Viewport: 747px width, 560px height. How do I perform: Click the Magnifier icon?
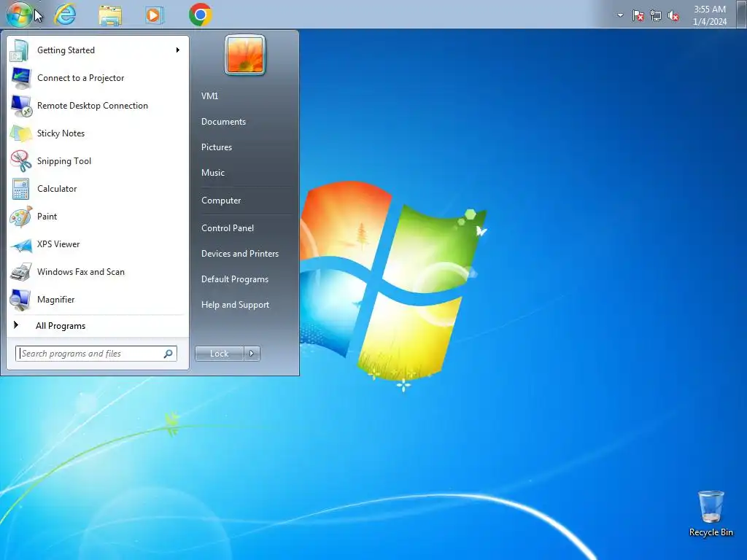coord(20,300)
